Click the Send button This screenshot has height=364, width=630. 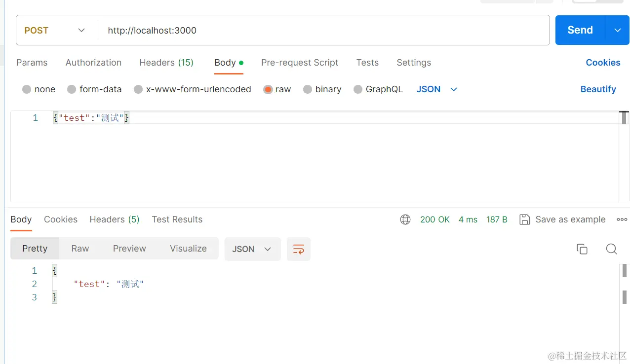click(580, 30)
